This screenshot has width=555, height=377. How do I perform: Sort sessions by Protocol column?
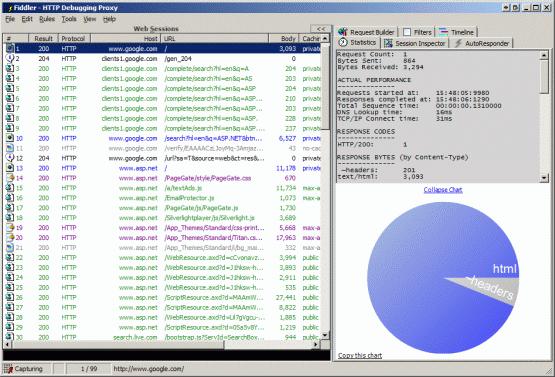pos(74,38)
